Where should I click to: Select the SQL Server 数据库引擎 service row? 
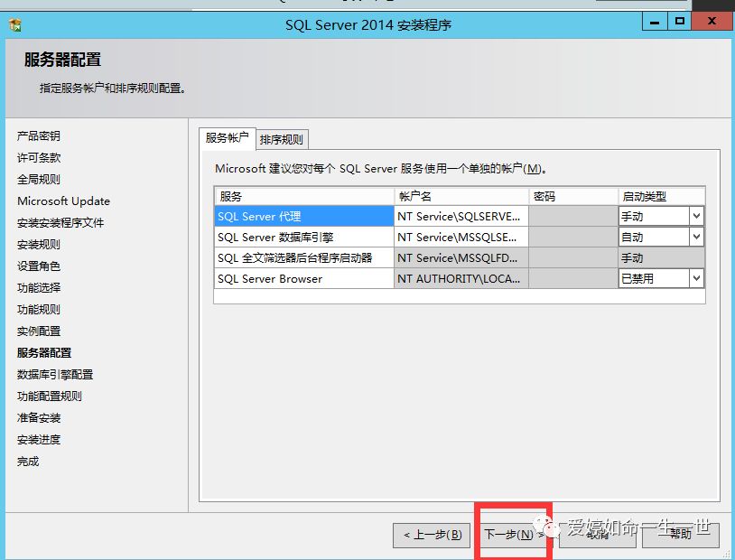coord(304,238)
